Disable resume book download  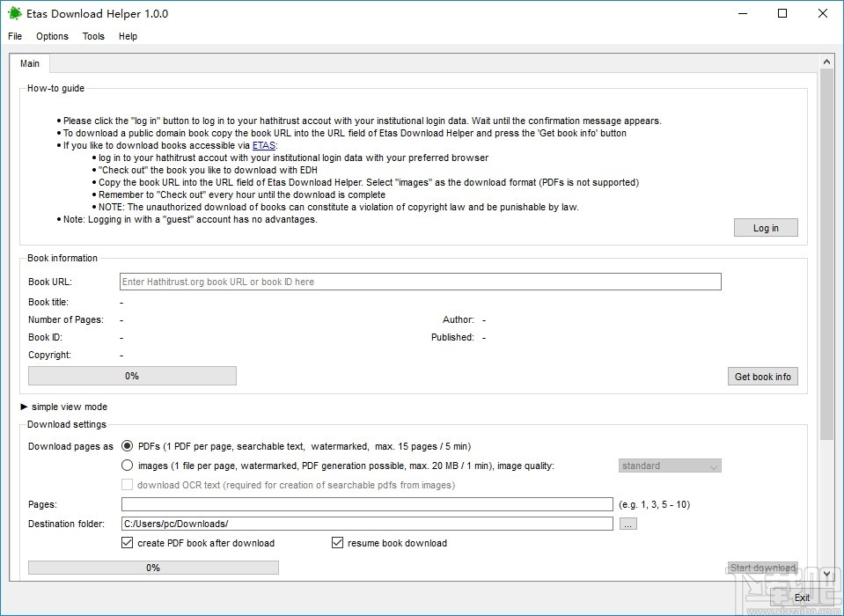pyautogui.click(x=337, y=543)
